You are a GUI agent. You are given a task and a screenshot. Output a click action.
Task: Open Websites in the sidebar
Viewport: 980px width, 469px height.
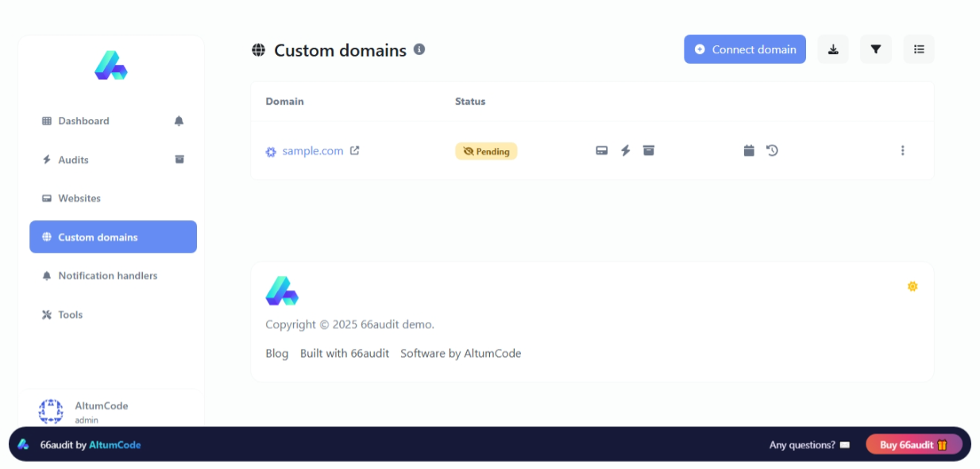point(79,198)
